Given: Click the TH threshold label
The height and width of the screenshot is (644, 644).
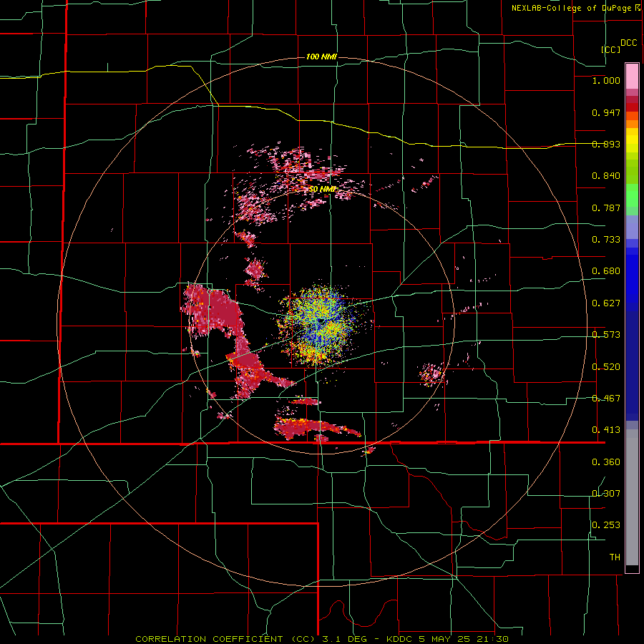Looking at the screenshot, I should pyautogui.click(x=615, y=557).
